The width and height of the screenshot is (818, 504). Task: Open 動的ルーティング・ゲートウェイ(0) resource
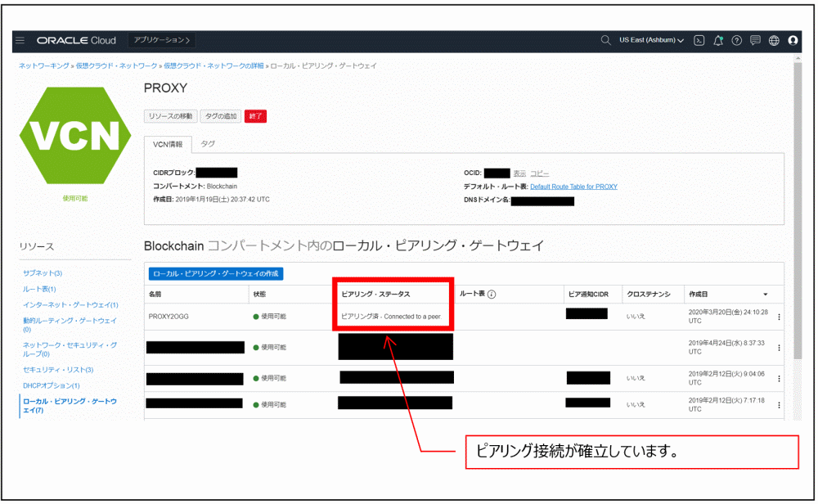[70, 325]
